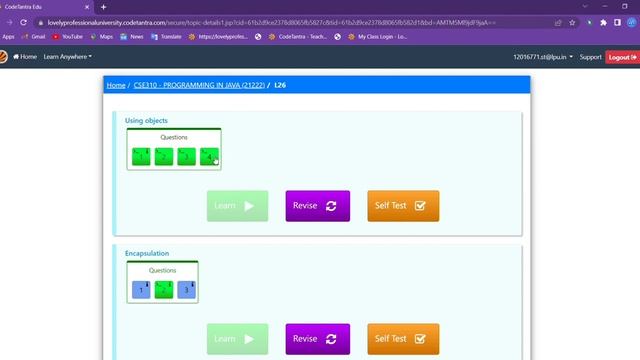
Task: Go to Home in the navbar
Action: [25, 57]
